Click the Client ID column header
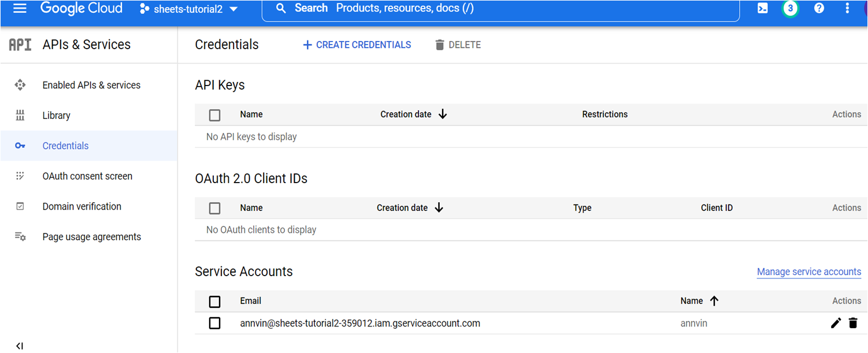 [717, 208]
